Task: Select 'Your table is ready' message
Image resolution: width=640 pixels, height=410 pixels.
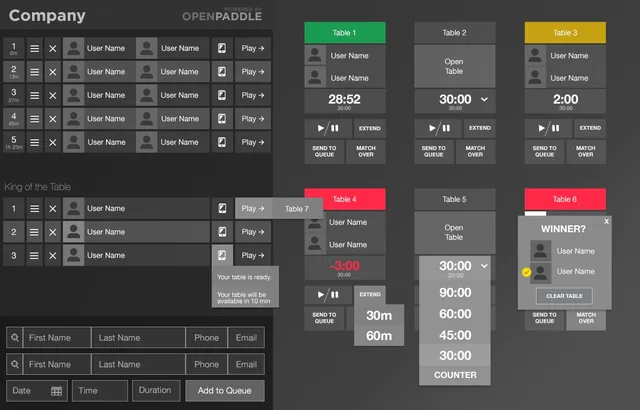Action: coord(244,277)
